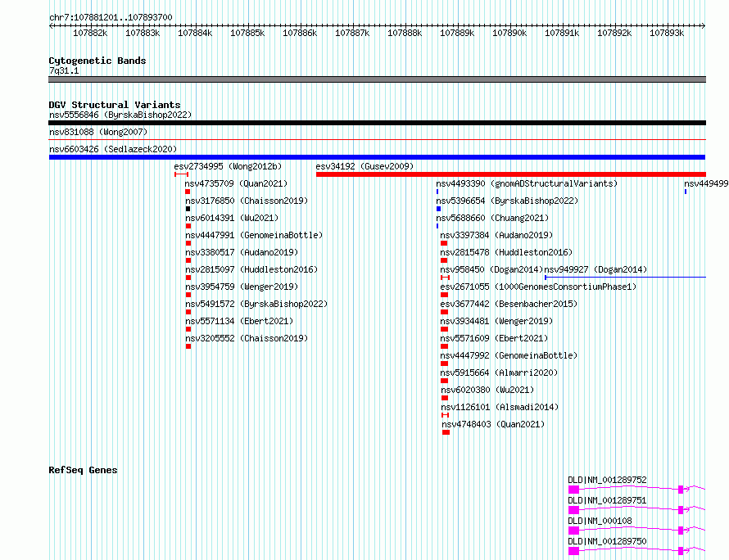This screenshot has width=729, height=560.
Task: Click esv2671055 (1000GenomesConsortiumPhase1) entry
Action: click(x=538, y=287)
